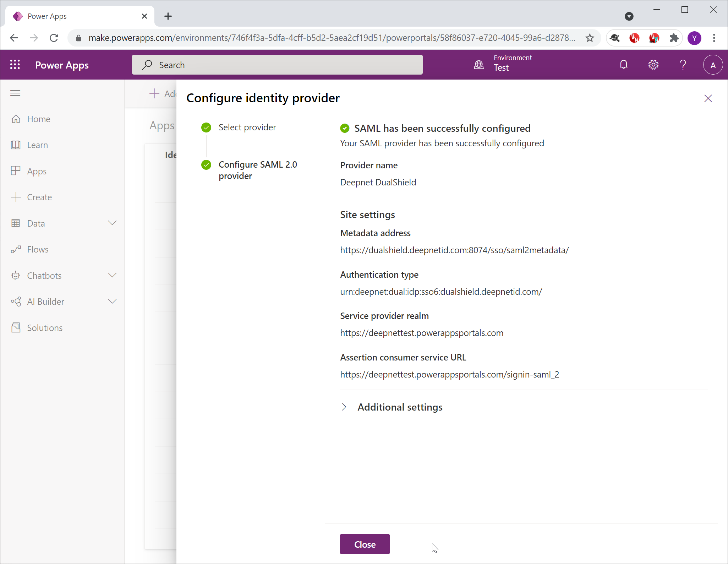The width and height of the screenshot is (728, 564).
Task: Expand the Chatbots menu chevron
Action: pos(112,275)
